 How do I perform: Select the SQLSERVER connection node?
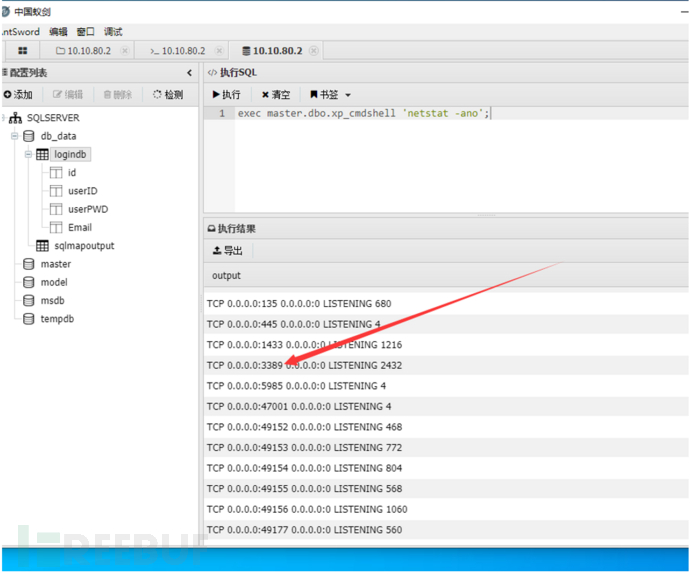click(53, 118)
